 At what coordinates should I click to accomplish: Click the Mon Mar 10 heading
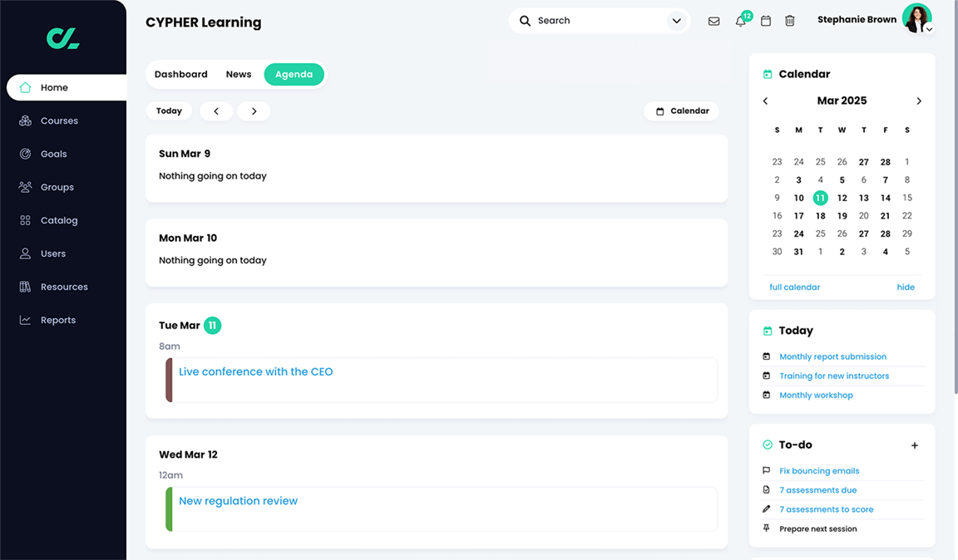click(188, 238)
